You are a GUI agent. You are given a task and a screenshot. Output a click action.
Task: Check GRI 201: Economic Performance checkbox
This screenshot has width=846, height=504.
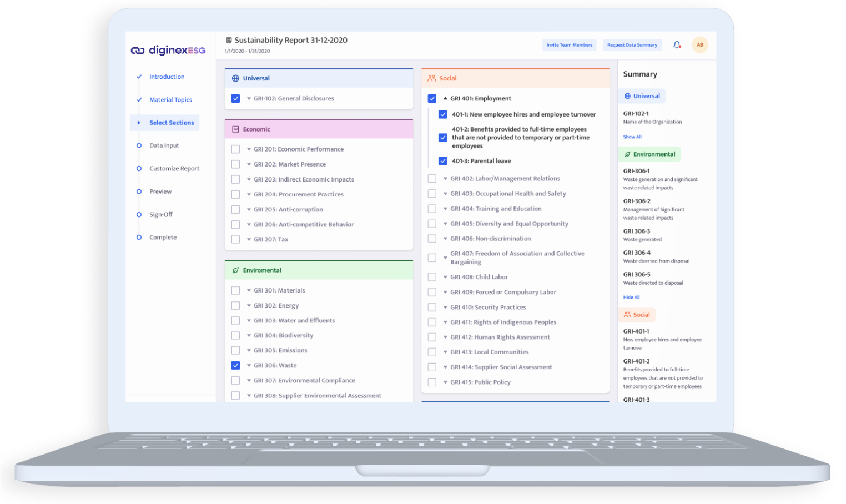pos(235,149)
